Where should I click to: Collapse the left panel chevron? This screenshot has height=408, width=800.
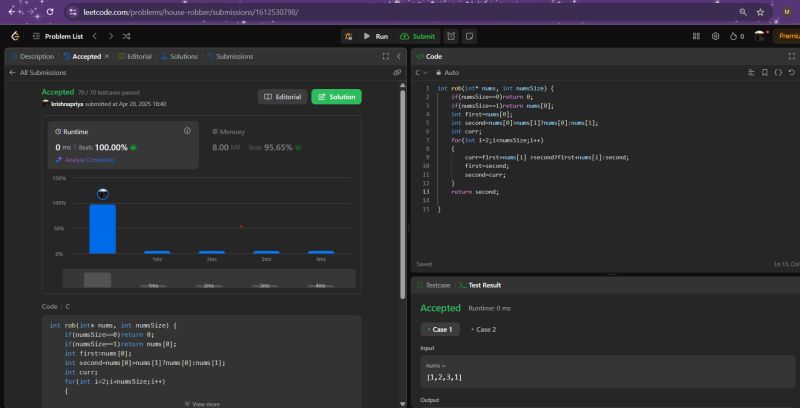(x=399, y=57)
